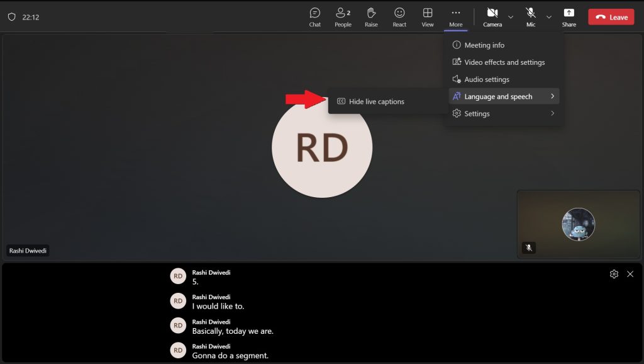
Task: Open Audio settings
Action: 504,79
